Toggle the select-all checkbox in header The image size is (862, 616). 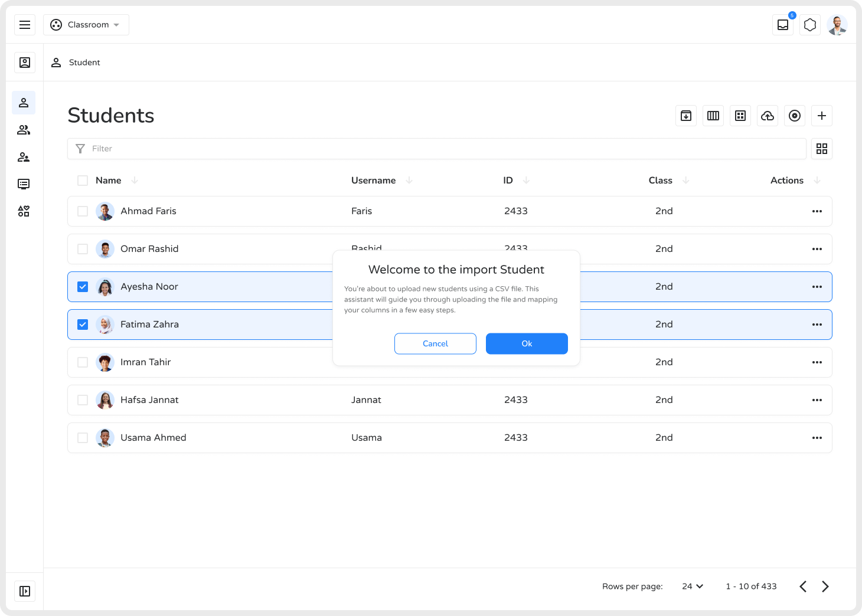(83, 181)
